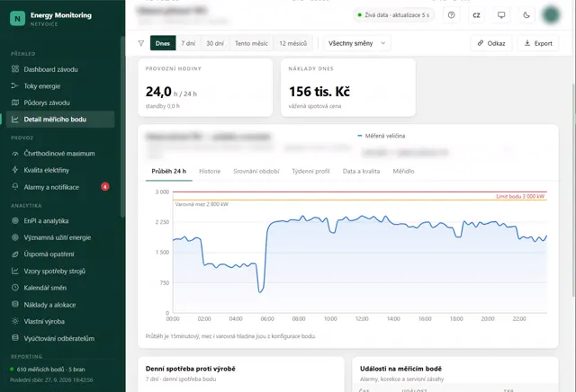Click Varovná mez 2 800 kW label

click(202, 204)
